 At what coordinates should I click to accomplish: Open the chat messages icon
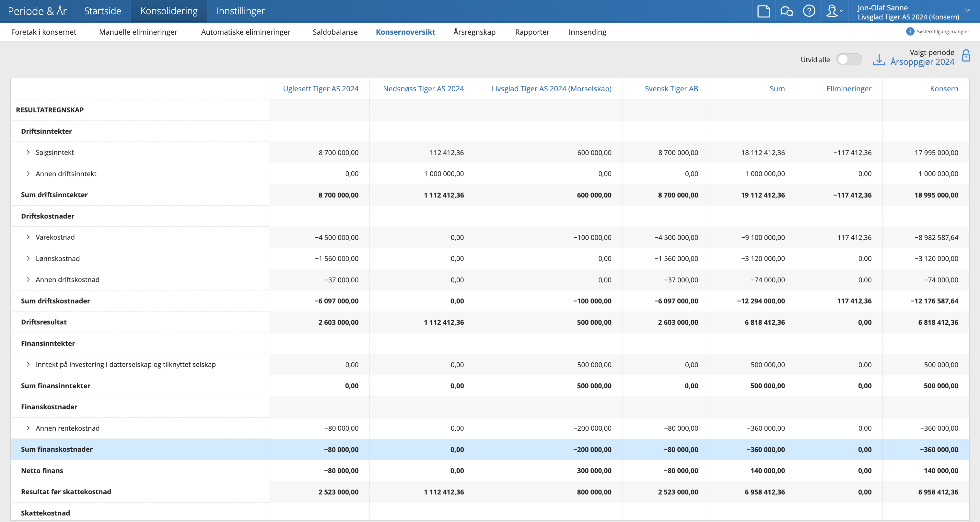point(786,11)
